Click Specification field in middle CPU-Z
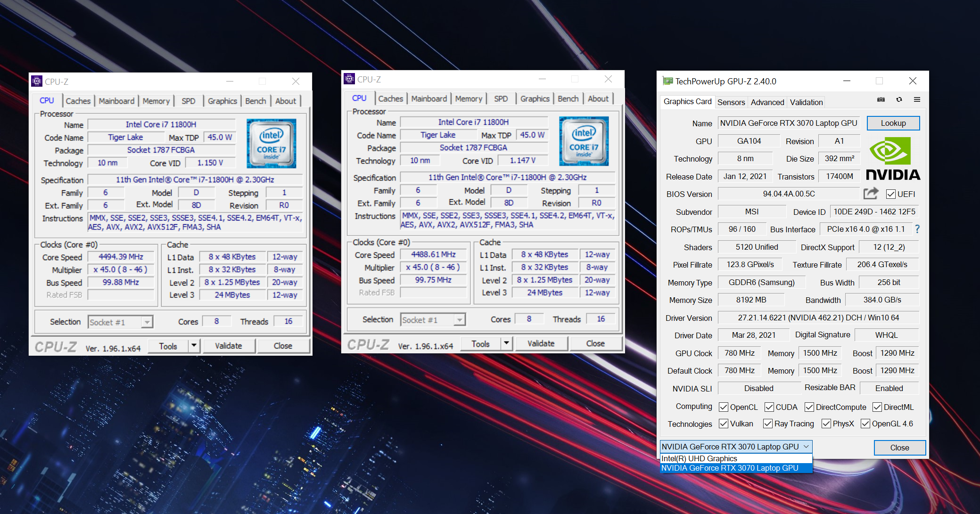 click(x=508, y=177)
